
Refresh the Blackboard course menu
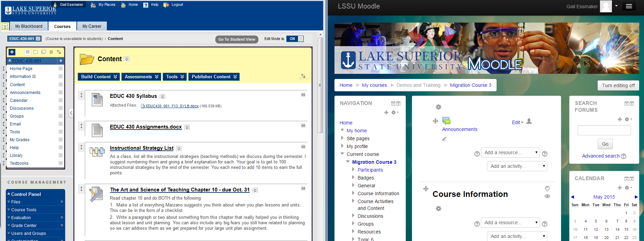[x=51, y=52]
